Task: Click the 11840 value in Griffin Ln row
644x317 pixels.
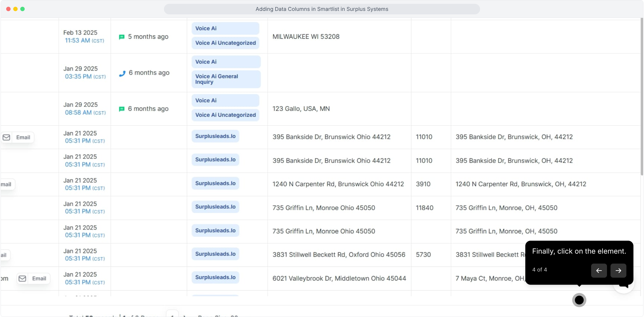Action: pos(424,208)
